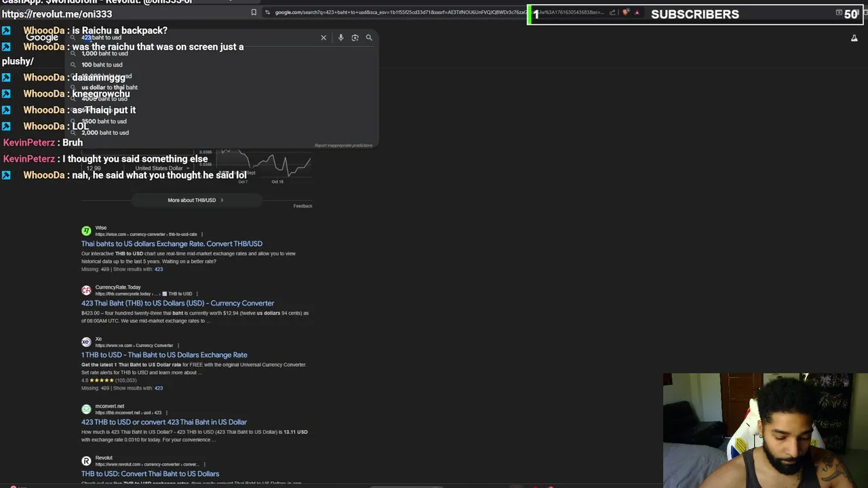Clear the Google search box with X

tap(323, 38)
